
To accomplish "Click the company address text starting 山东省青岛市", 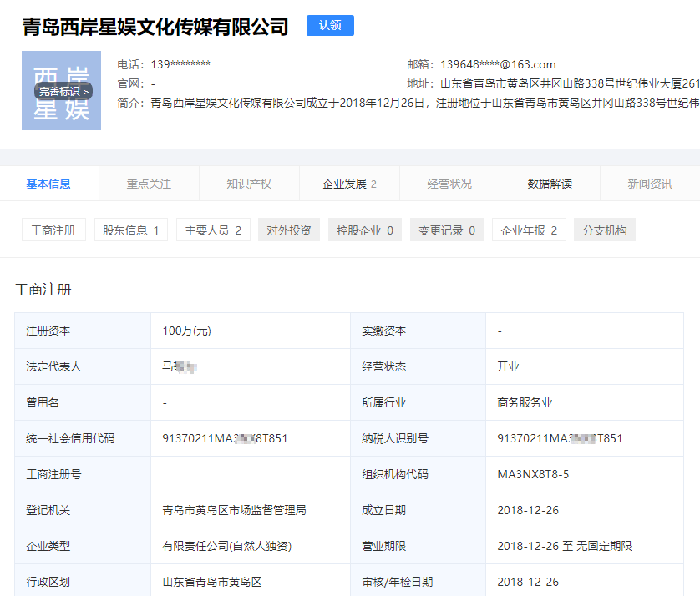I will (570, 83).
